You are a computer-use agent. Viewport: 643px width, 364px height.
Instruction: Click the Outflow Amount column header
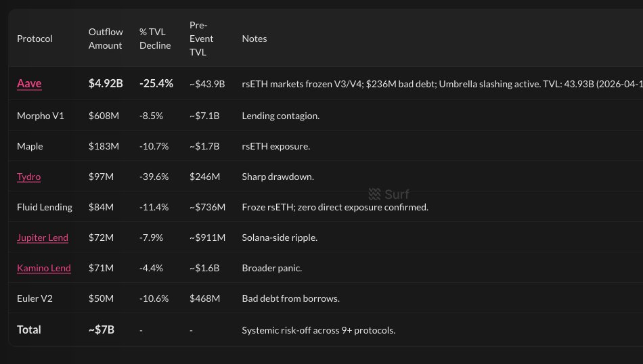tap(105, 39)
